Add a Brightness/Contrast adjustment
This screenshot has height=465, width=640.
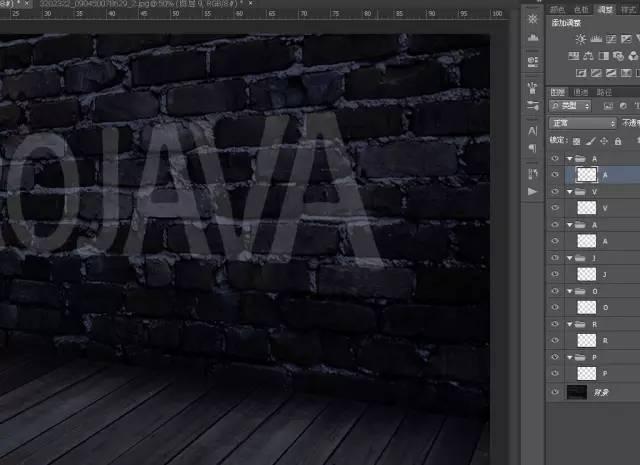pos(580,39)
